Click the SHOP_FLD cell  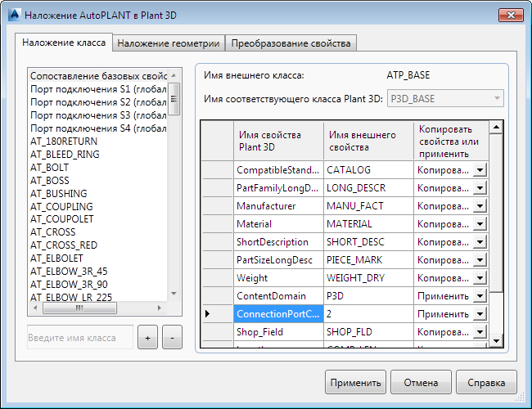368,331
